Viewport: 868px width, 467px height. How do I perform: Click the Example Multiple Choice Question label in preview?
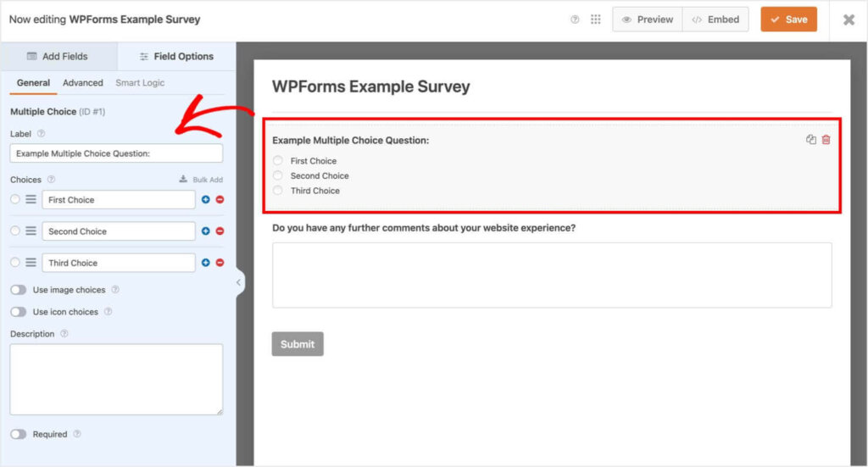pos(350,141)
